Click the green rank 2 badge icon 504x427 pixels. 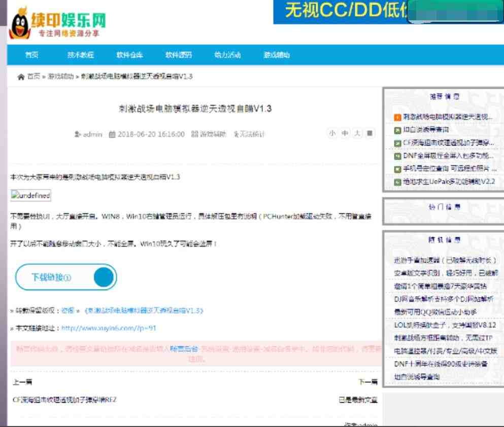point(397,130)
